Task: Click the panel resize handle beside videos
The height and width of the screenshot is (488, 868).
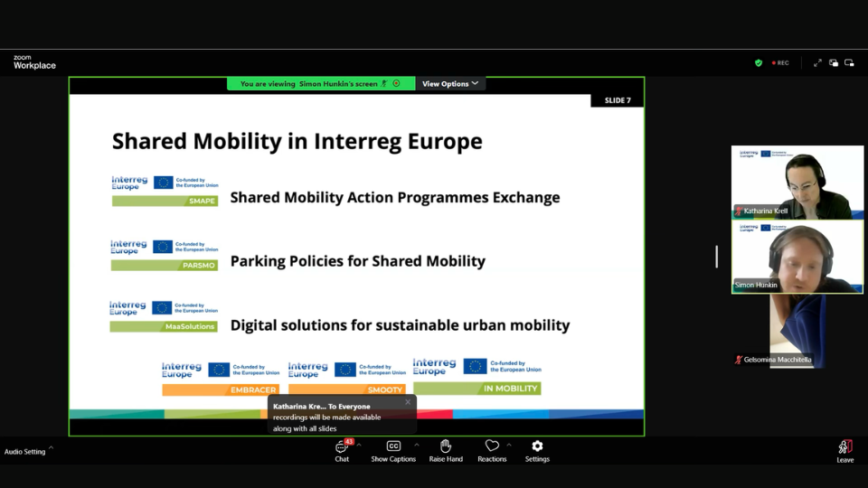Action: (717, 257)
